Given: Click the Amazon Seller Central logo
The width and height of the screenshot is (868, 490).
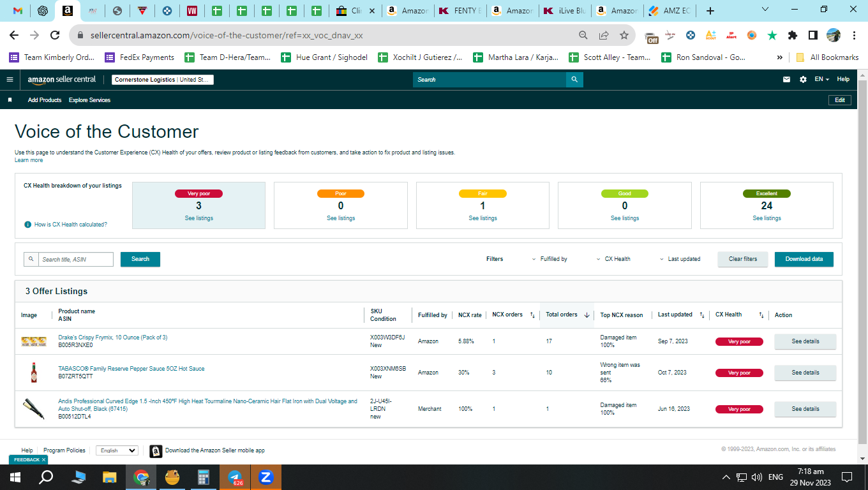Looking at the screenshot, I should 62,80.
